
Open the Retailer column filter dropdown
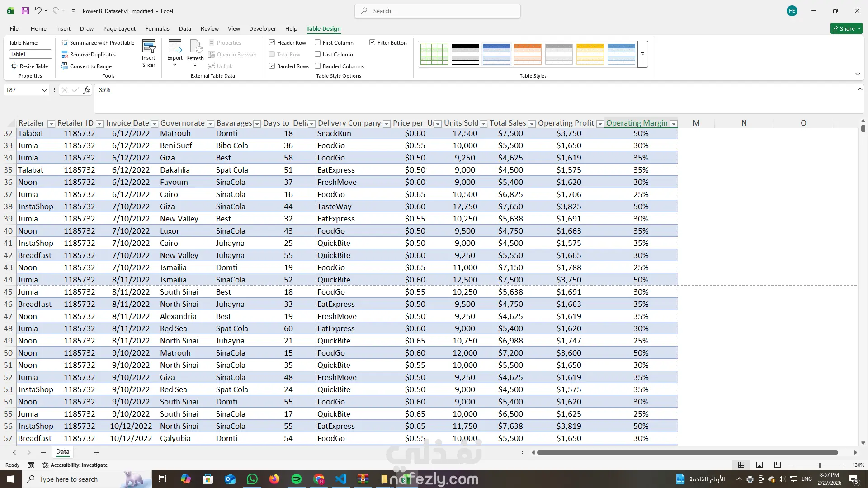click(x=51, y=123)
